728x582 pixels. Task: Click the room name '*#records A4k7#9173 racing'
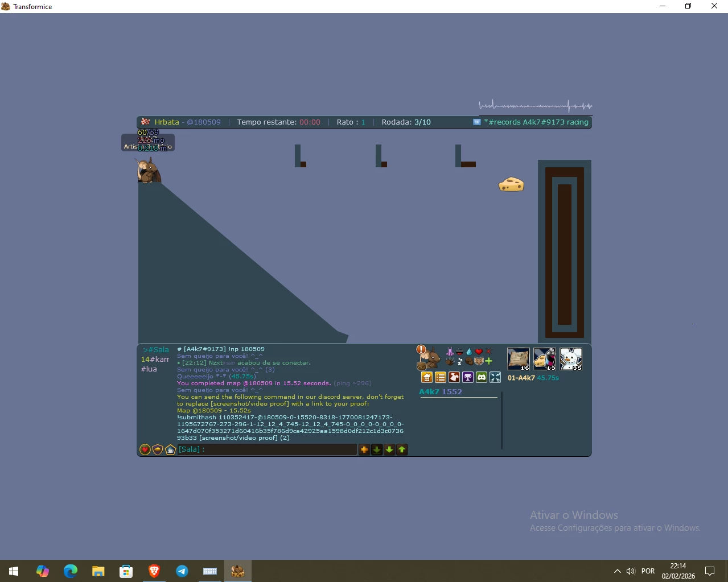(536, 122)
